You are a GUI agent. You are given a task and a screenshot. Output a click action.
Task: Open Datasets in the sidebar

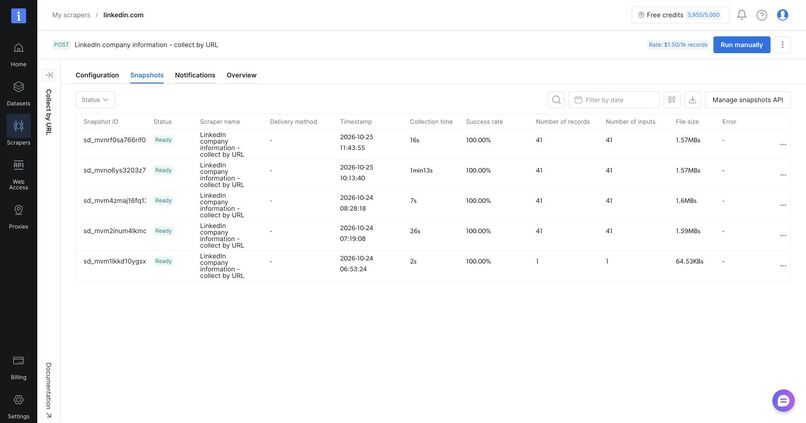(x=19, y=93)
